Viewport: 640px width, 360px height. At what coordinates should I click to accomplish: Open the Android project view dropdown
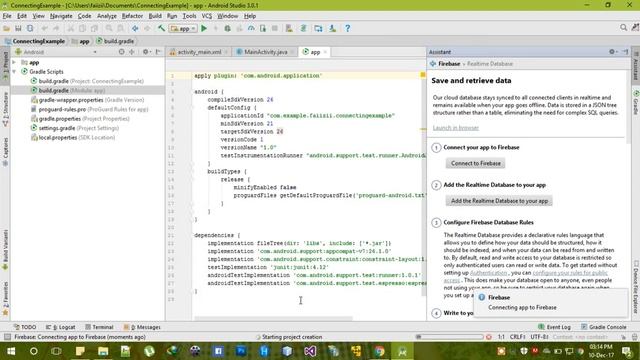[56, 52]
